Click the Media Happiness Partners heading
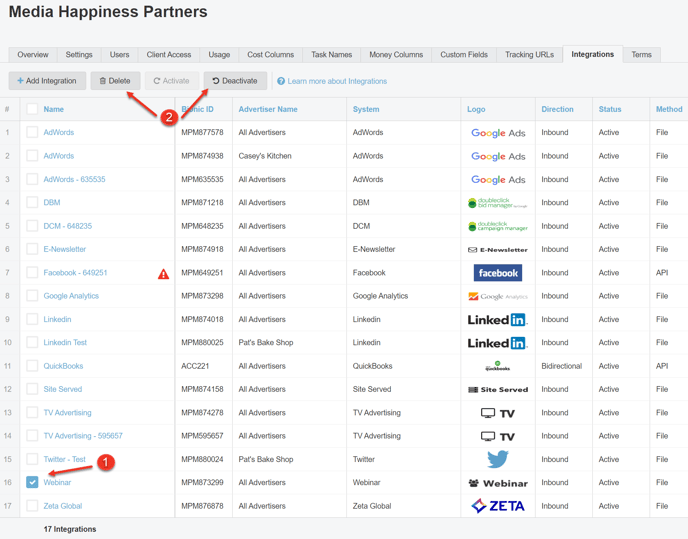The image size is (688, 539). (x=108, y=12)
